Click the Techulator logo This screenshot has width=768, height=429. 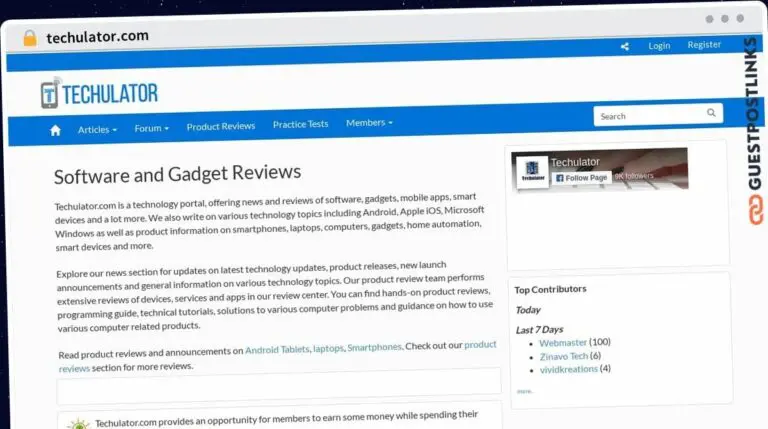(99, 94)
